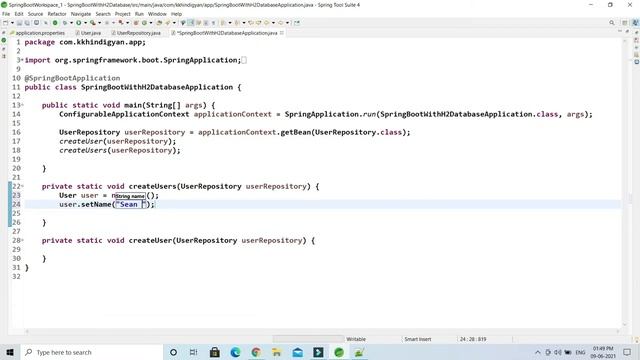This screenshot has width=640, height=360.
Task: Click the Smart Insert status bar entry
Action: click(418, 339)
